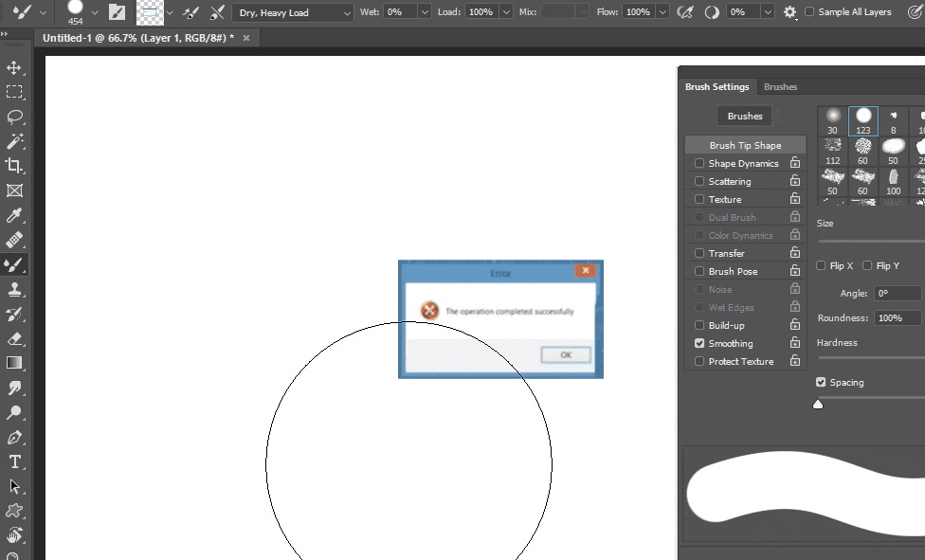Select the Move tool
This screenshot has width=925, height=560.
tap(13, 68)
